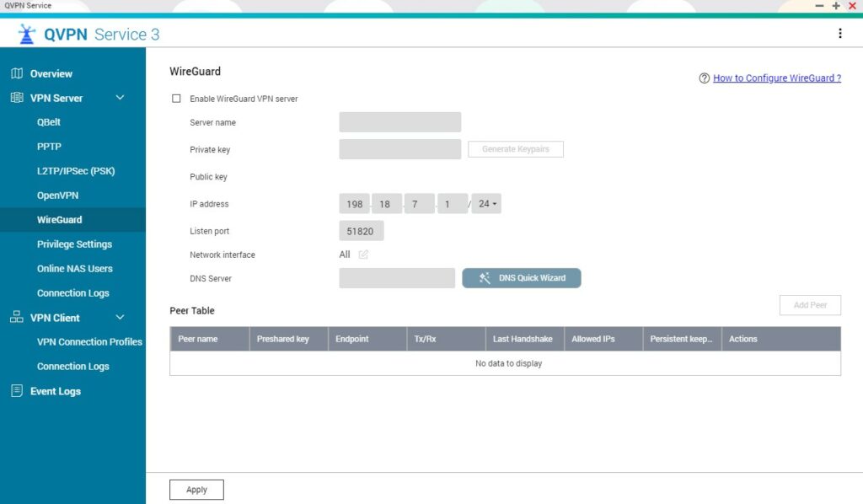This screenshot has width=863, height=504.
Task: Click the Actions column header
Action: tap(781, 339)
